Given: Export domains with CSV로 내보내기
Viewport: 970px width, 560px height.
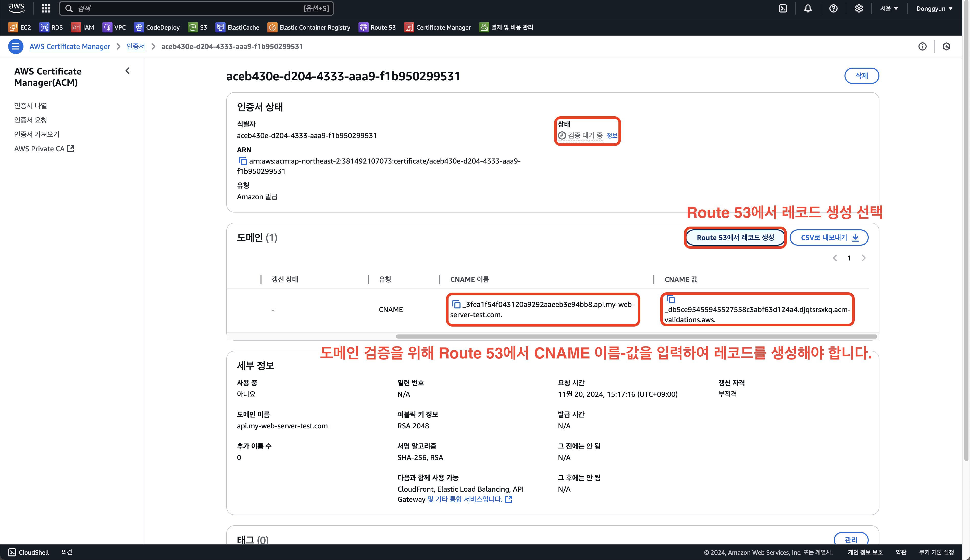Looking at the screenshot, I should [x=829, y=238].
